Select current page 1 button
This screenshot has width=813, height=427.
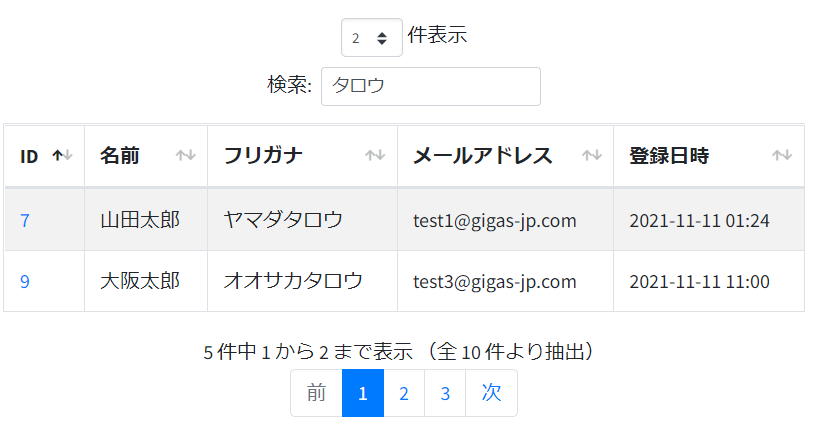click(363, 393)
